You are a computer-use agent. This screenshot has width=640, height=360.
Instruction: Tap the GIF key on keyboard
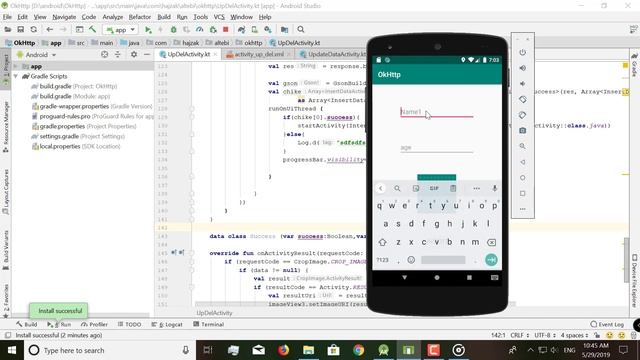(x=434, y=188)
